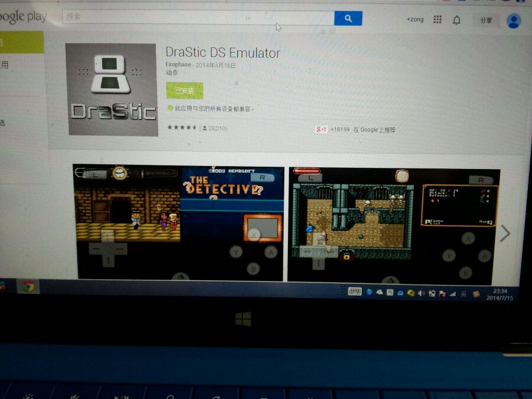Open The Detective screenshot thumbnail
532x399 pixels.
[x=179, y=223]
